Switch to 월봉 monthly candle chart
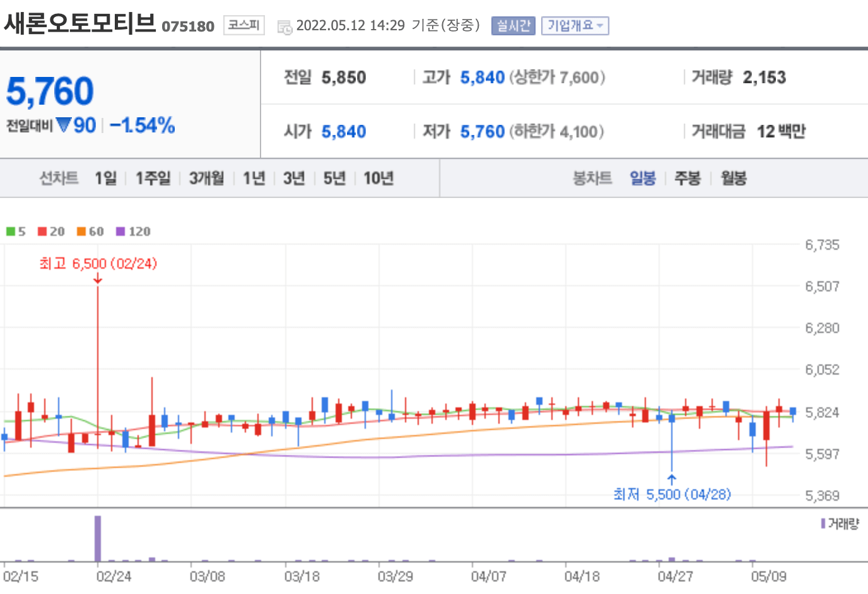Screen dimensions: 868x594 (734, 178)
